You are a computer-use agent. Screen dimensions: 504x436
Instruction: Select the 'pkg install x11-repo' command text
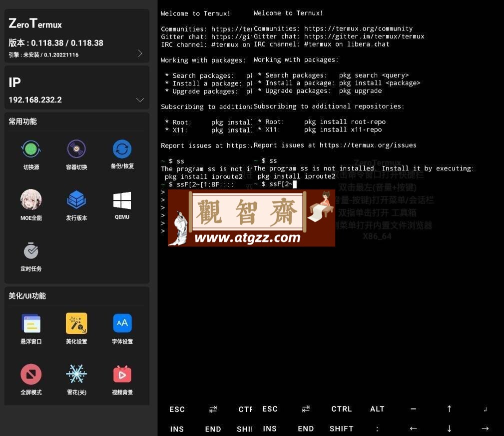(x=343, y=129)
